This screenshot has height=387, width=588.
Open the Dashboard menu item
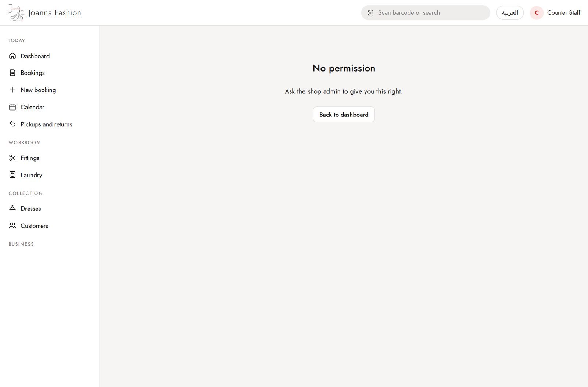pos(50,56)
